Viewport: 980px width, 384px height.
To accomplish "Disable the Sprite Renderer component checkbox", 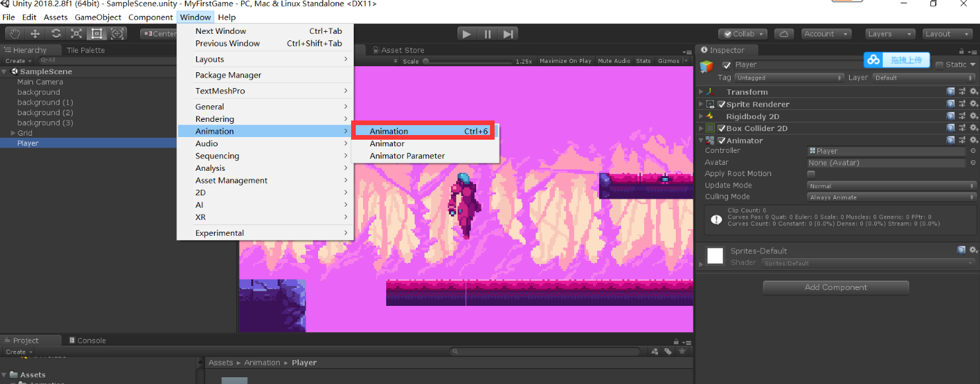I will [x=721, y=104].
